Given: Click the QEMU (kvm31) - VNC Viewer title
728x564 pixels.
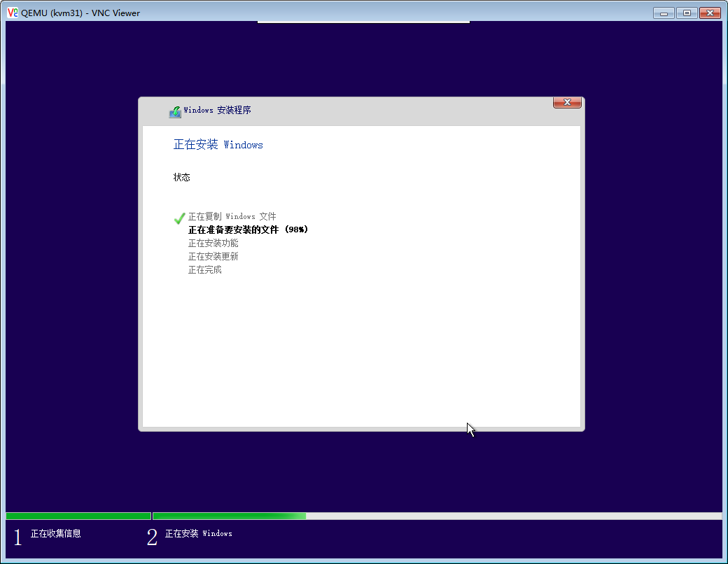Looking at the screenshot, I should (80, 13).
